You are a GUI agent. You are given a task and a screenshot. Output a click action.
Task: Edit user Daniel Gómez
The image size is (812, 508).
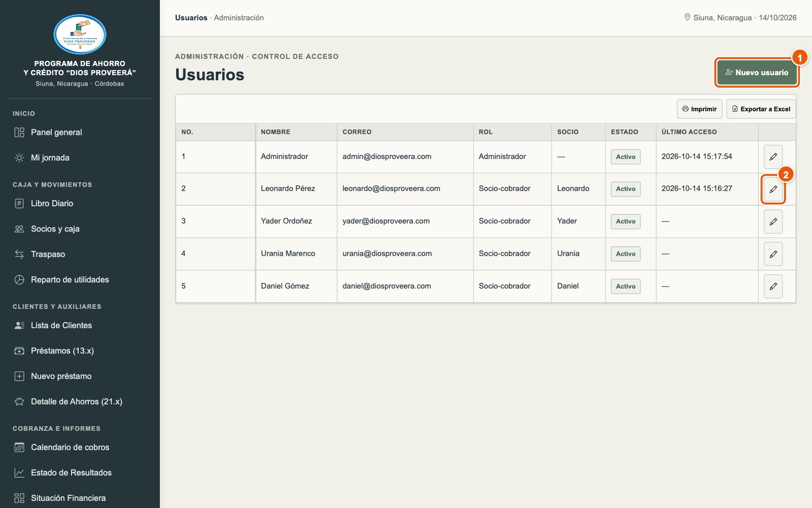[x=773, y=287]
